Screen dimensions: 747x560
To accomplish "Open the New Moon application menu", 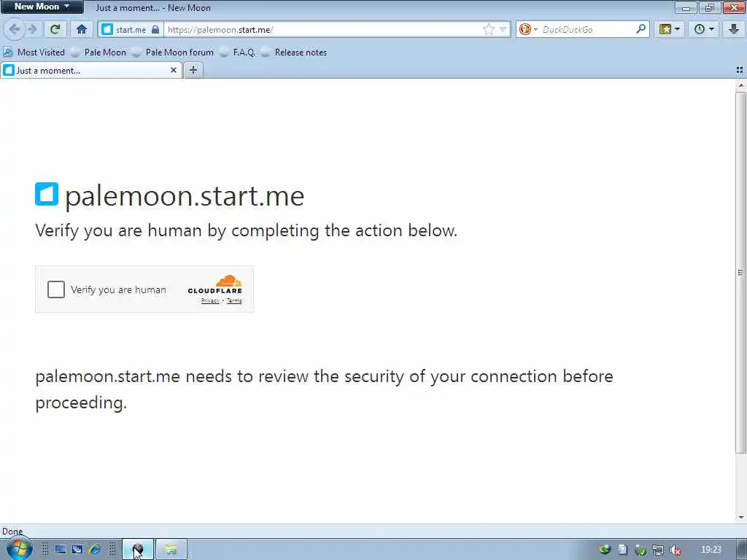I will (42, 7).
